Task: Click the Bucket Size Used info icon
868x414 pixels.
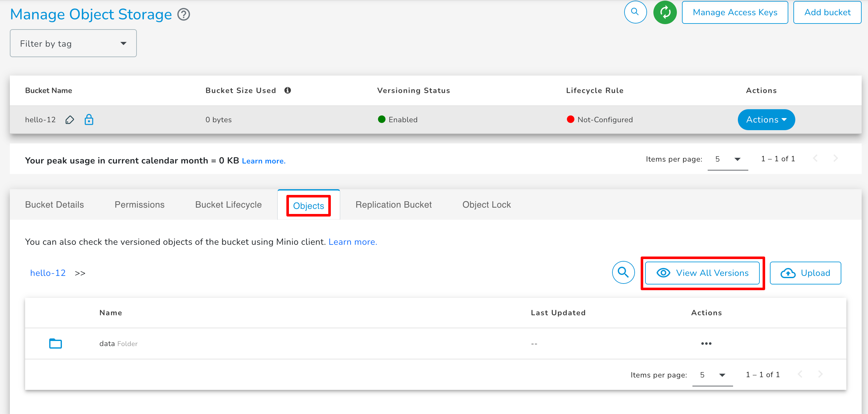Action: tap(287, 90)
